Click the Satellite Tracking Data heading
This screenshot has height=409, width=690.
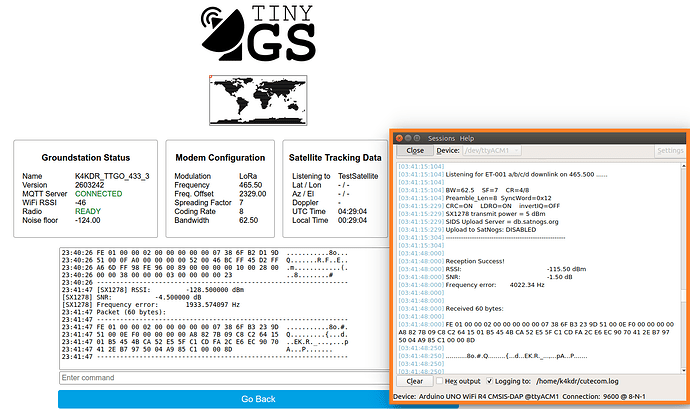pyautogui.click(x=335, y=158)
